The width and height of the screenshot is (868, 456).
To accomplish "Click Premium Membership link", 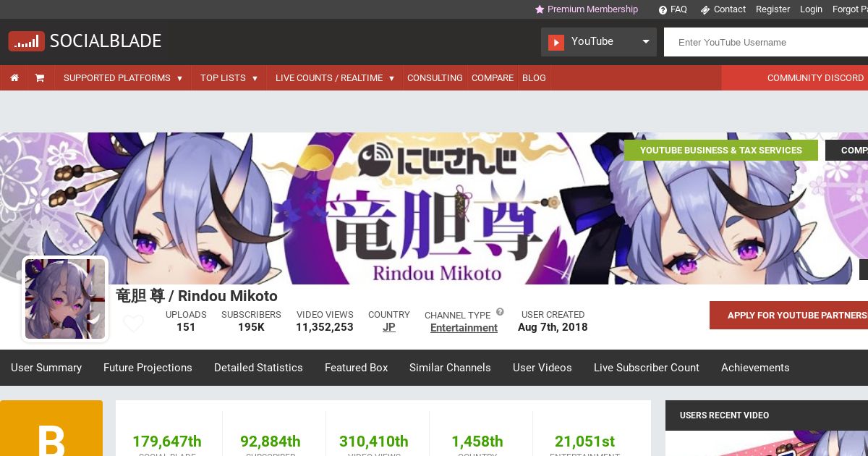I will [592, 9].
